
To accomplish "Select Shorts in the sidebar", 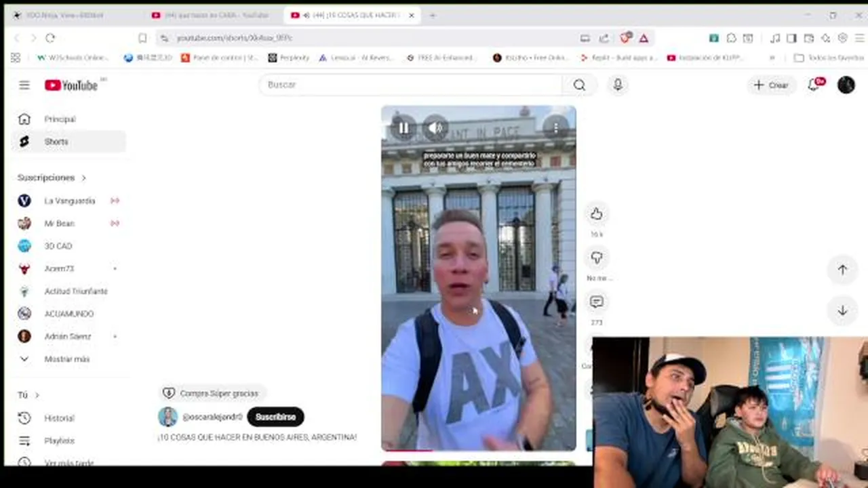I will tap(68, 142).
